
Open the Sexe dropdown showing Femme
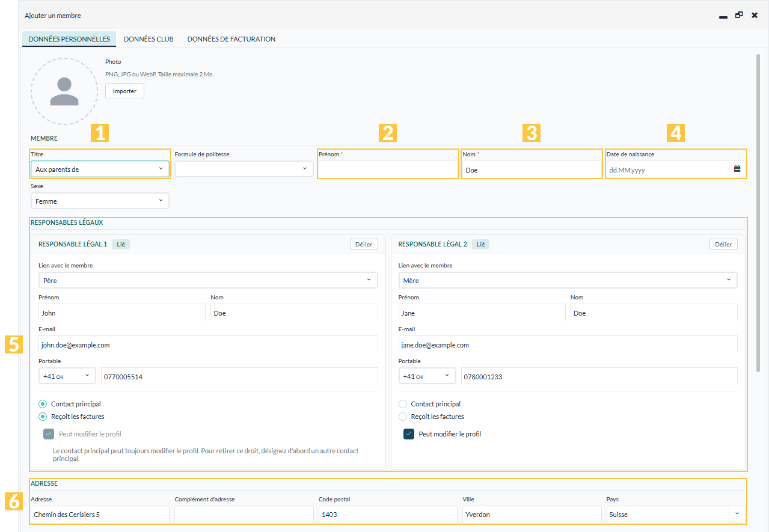coord(100,201)
